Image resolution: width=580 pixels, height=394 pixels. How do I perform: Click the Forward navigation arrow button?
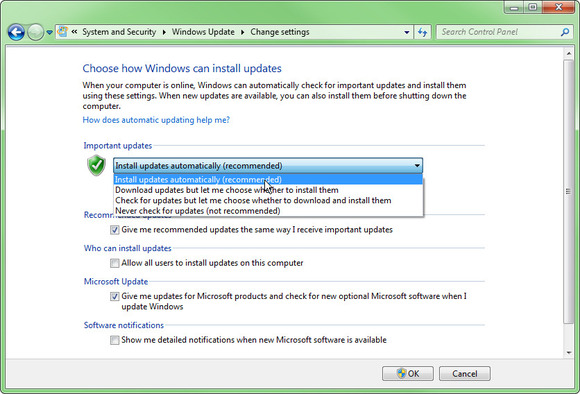[36, 32]
